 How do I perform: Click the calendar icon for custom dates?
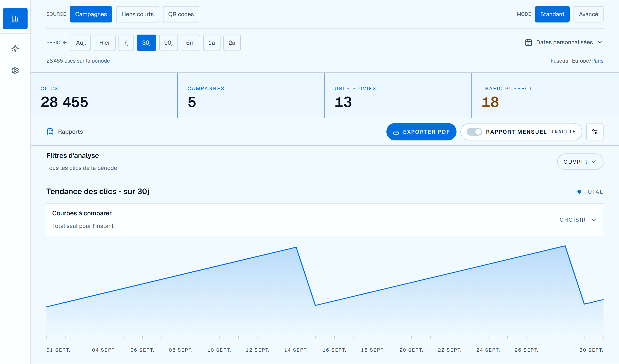[x=528, y=43]
